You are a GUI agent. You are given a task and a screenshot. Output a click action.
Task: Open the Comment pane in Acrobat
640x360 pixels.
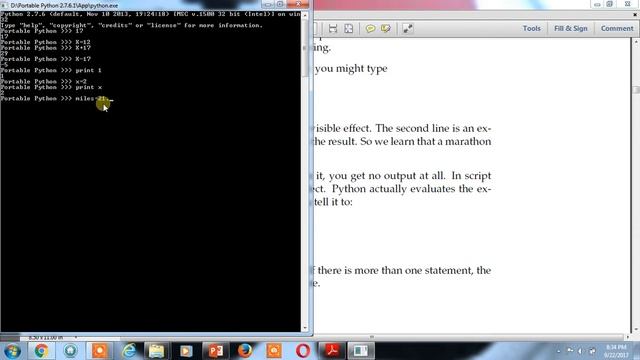click(x=617, y=29)
